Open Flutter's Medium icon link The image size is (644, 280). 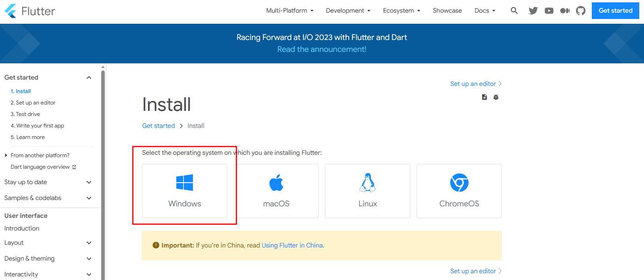pyautogui.click(x=565, y=11)
